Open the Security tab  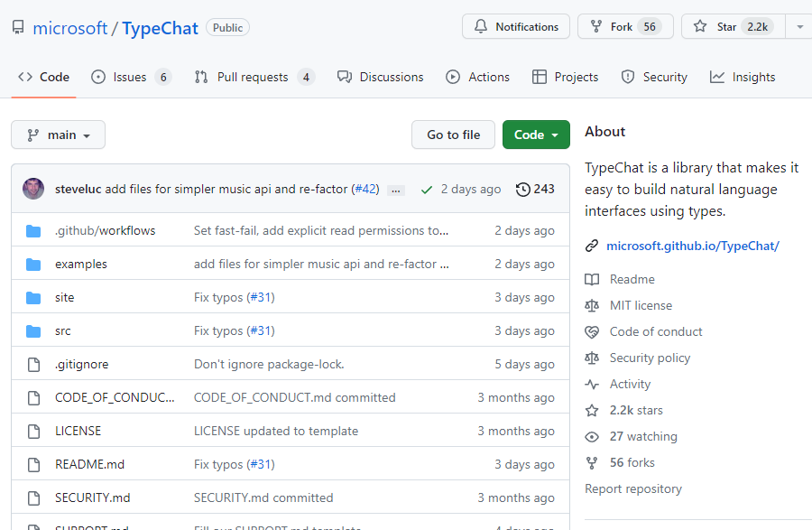(x=654, y=77)
